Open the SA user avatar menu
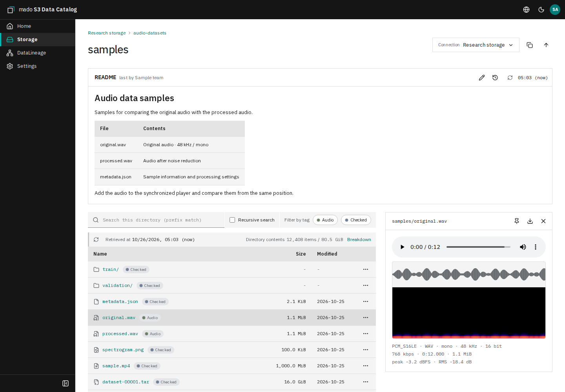The image size is (565, 392). 555,9
